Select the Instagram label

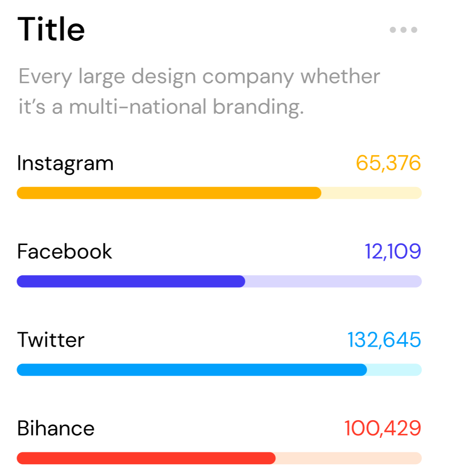(x=65, y=164)
